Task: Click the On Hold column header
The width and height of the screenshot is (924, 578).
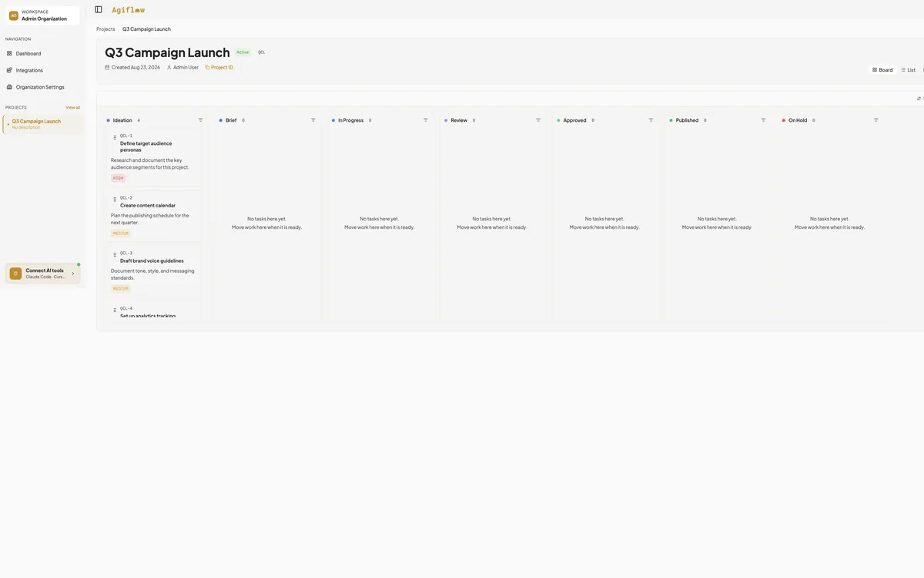Action: 798,120
